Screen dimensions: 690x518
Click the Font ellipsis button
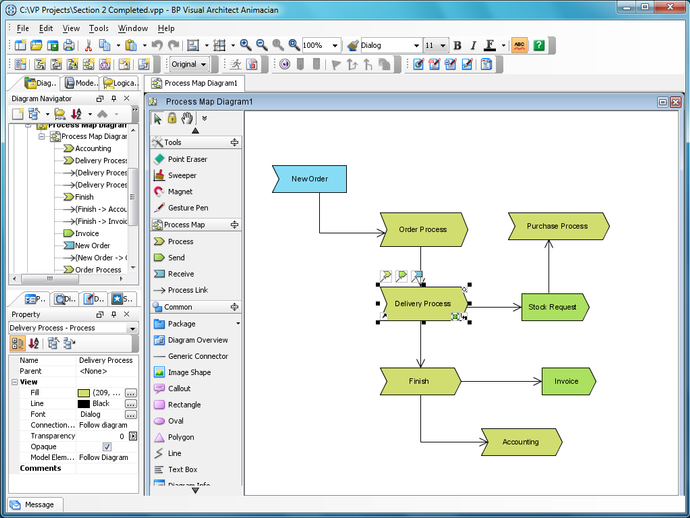(131, 415)
